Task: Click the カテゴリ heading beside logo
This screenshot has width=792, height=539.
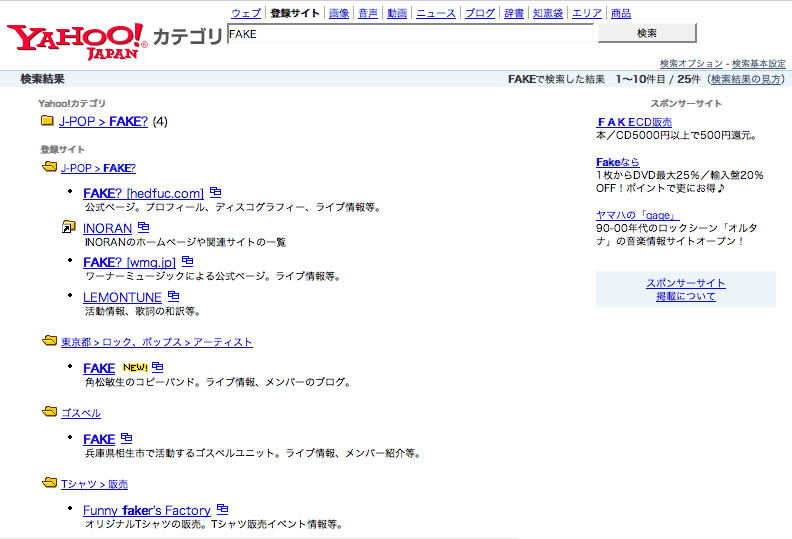Action: tap(187, 36)
